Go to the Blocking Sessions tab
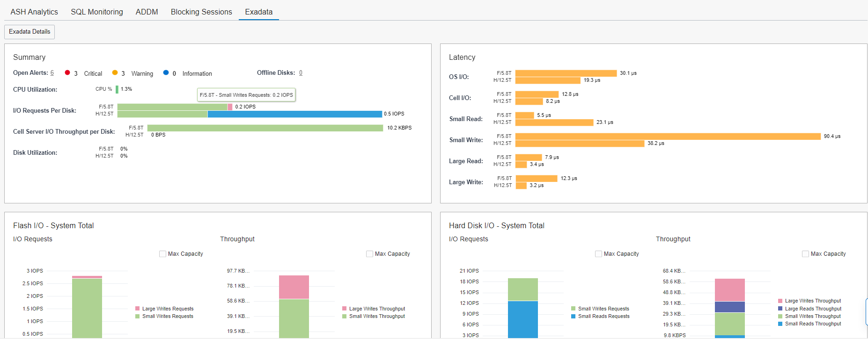 click(201, 12)
